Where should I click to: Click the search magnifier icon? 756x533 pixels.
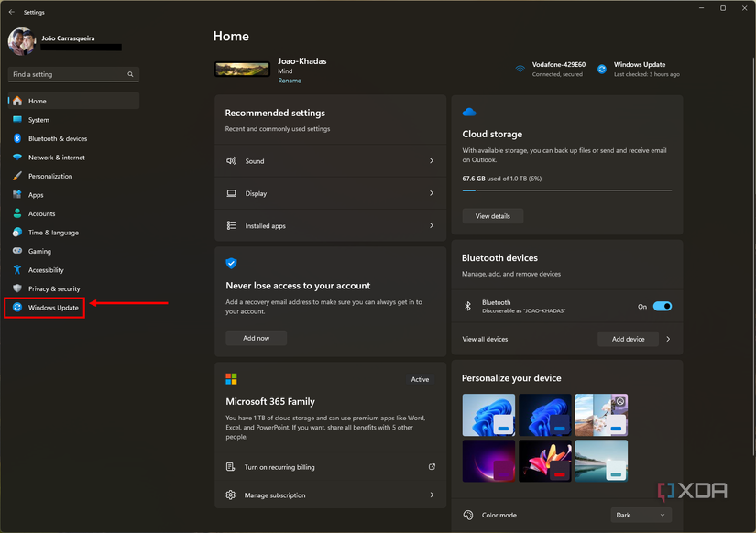130,74
